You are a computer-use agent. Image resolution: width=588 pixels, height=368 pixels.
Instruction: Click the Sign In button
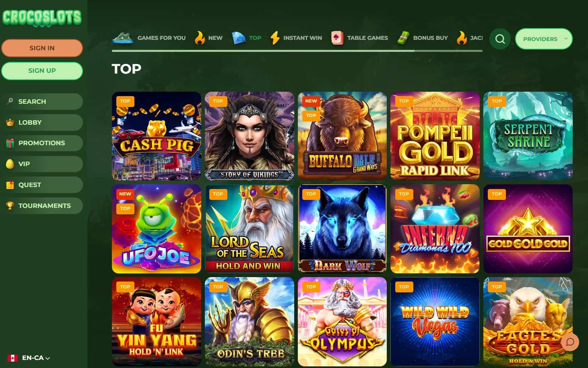(x=42, y=48)
